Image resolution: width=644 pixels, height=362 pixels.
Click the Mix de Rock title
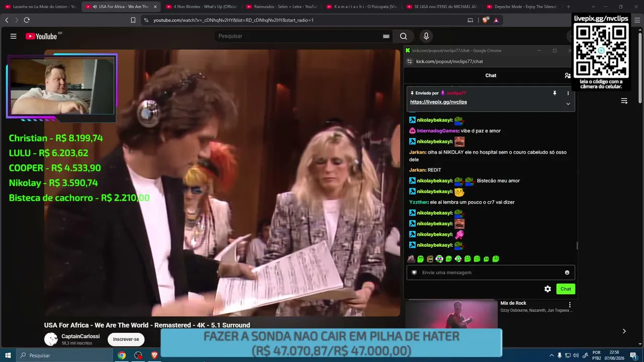[513, 303]
